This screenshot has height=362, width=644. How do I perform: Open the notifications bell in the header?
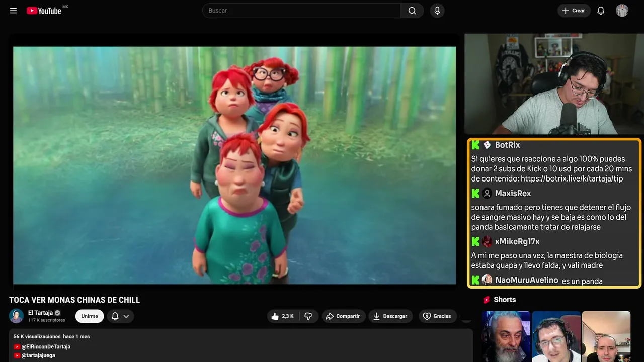click(601, 11)
